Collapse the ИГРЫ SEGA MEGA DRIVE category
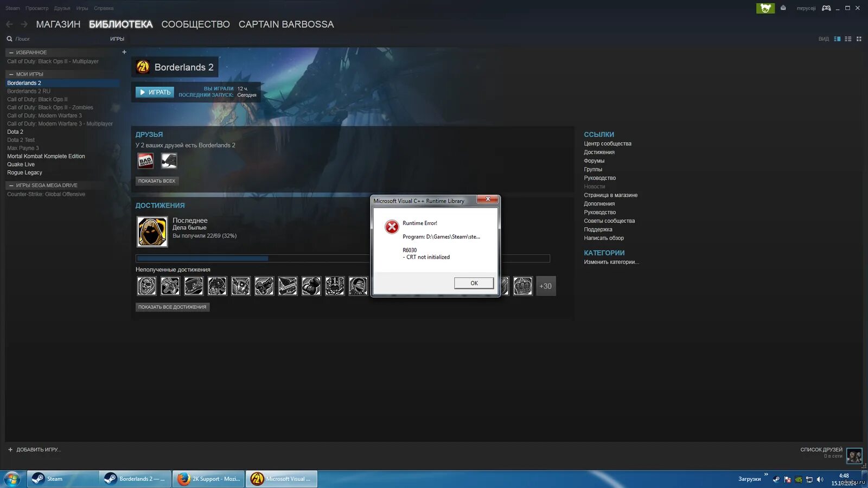This screenshot has height=488, width=868. coord(11,185)
